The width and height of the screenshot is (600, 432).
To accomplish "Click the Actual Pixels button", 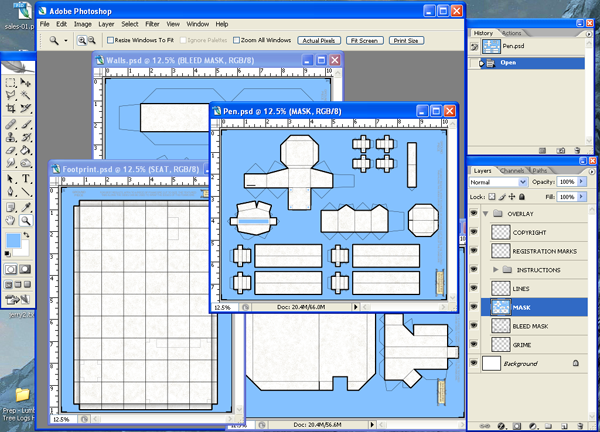I will pyautogui.click(x=319, y=41).
